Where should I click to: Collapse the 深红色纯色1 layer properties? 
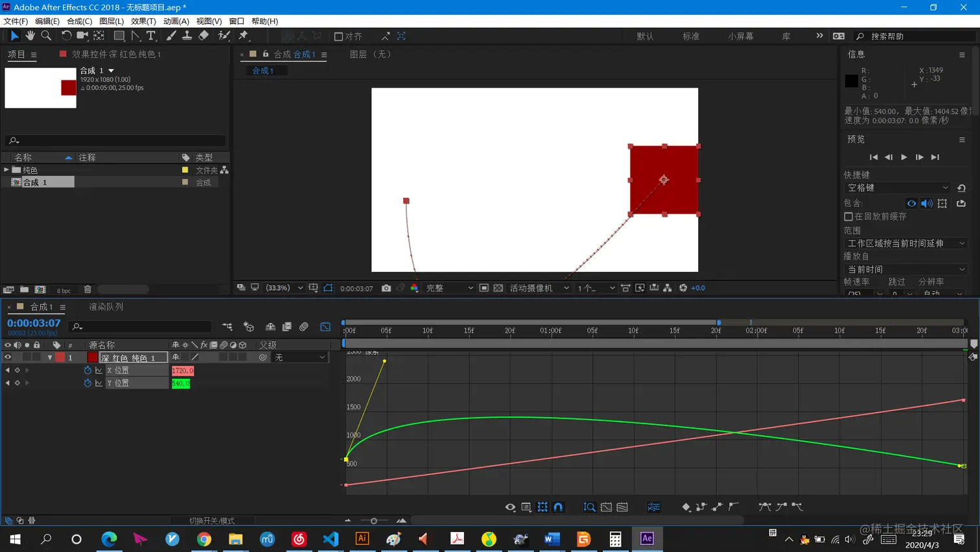(x=50, y=357)
